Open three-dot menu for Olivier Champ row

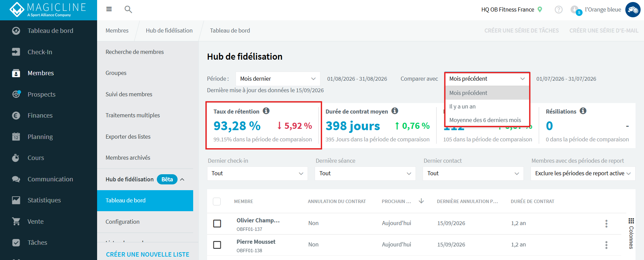point(606,223)
